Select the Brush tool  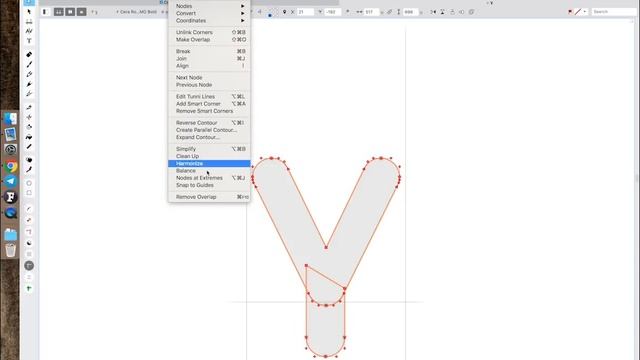(29, 64)
